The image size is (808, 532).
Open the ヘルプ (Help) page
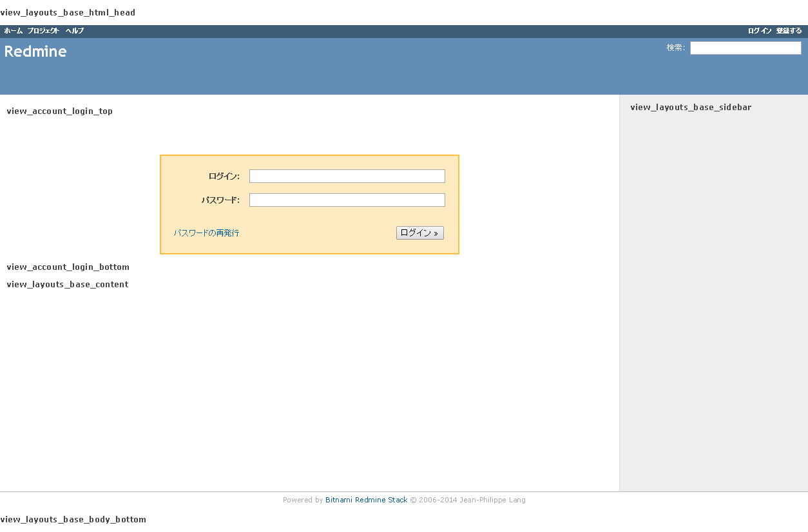pos(74,30)
